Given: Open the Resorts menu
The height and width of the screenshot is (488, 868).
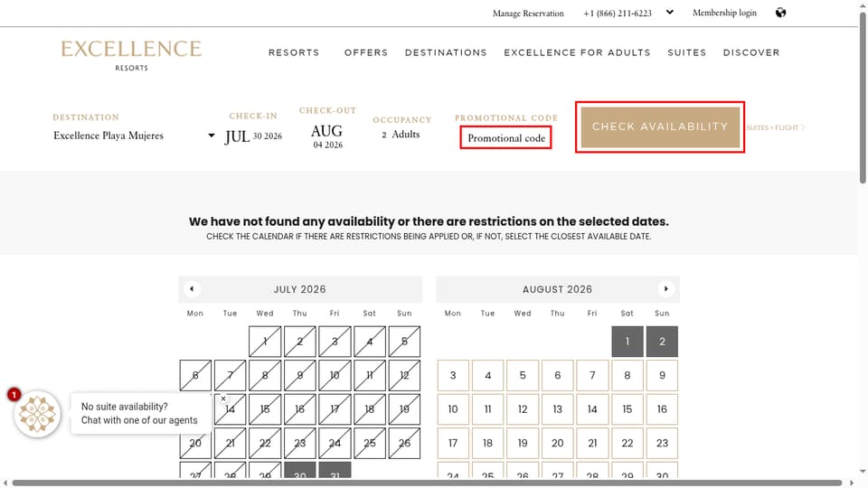Looking at the screenshot, I should point(294,52).
